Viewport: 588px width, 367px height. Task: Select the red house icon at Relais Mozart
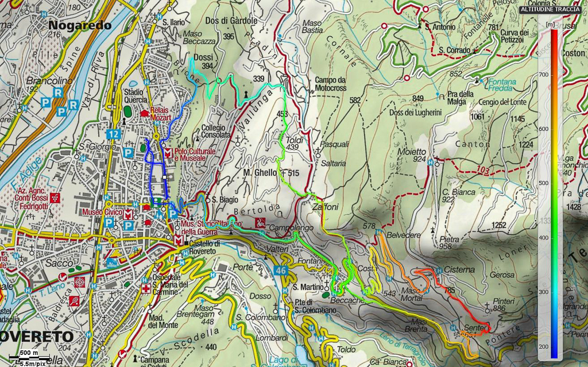[144, 114]
